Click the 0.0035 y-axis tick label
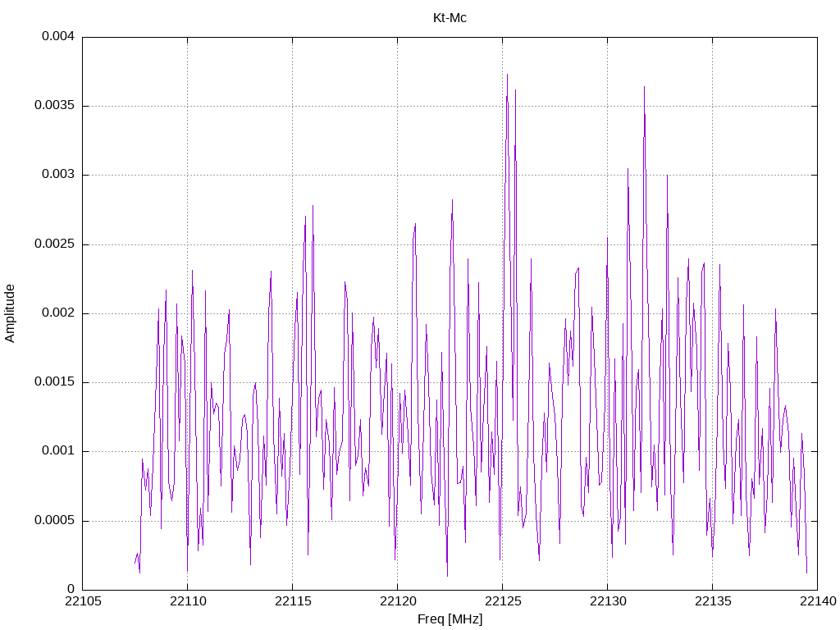Screen dimensions: 840x630 point(54,106)
